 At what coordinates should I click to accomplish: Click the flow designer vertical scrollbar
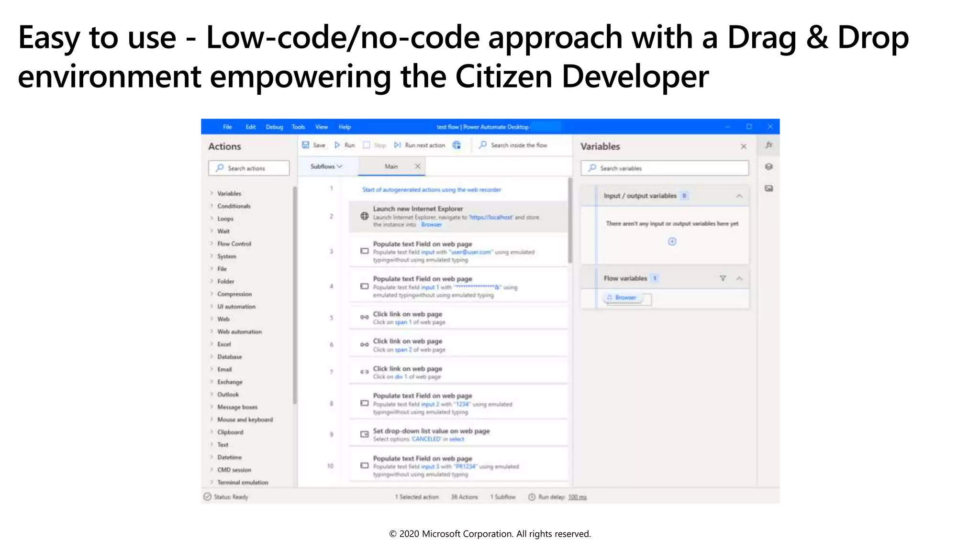(570, 221)
